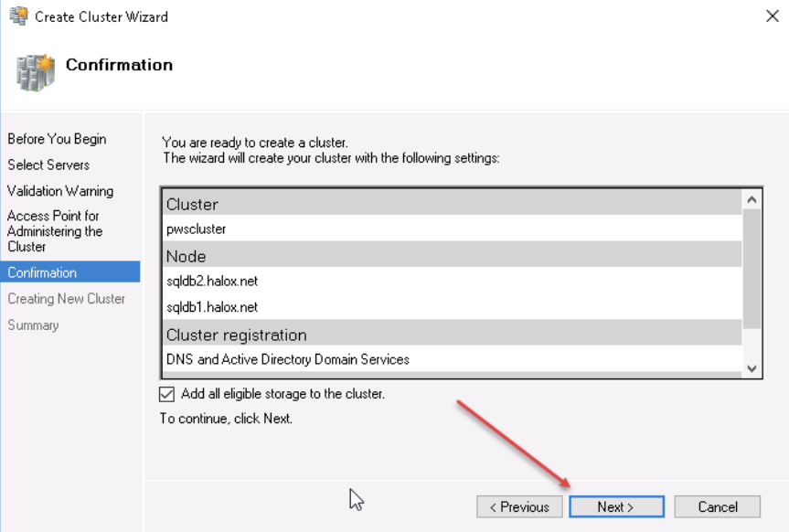This screenshot has height=532, width=789.
Task: Click the Cluster registration header
Action: click(x=453, y=335)
